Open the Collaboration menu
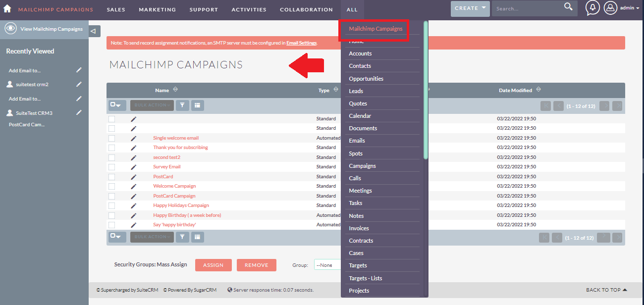Screen dimensions: 644x305 [x=306, y=9]
